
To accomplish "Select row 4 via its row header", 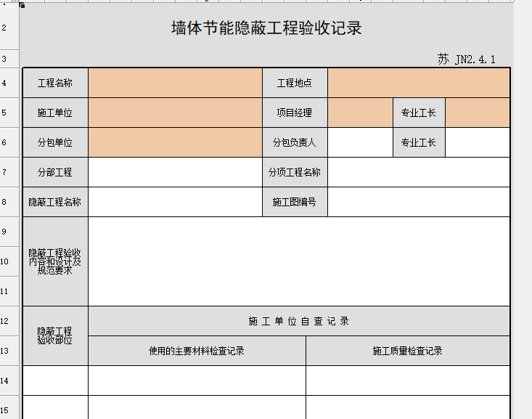I will pos(5,83).
